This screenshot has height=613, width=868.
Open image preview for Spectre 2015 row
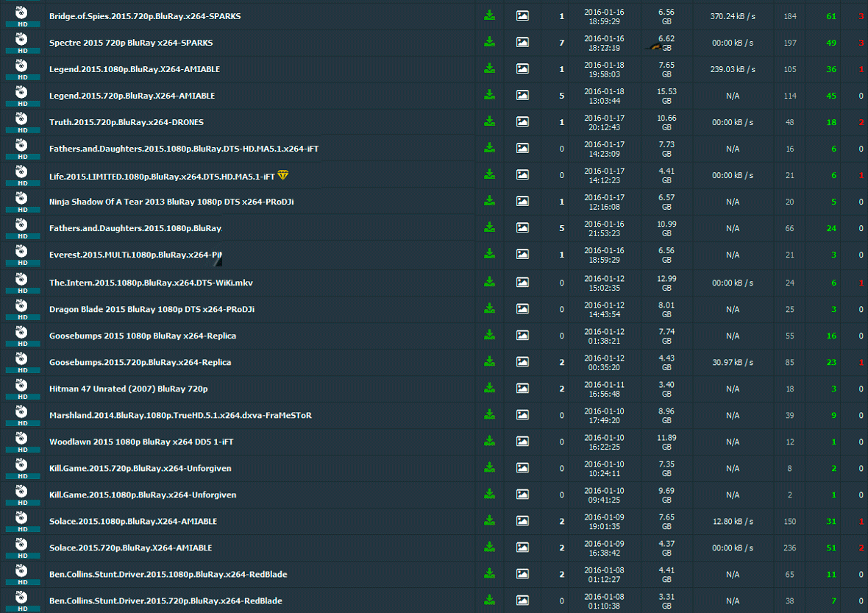tap(522, 43)
